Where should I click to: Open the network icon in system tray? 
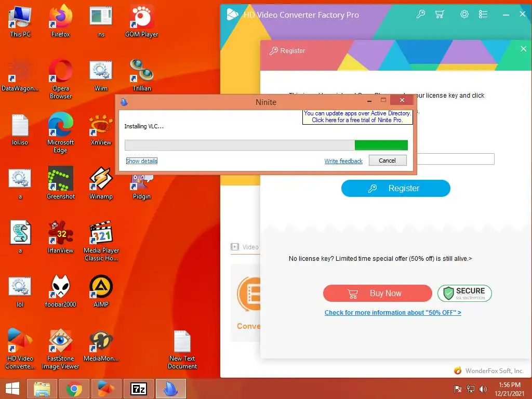coord(471,389)
